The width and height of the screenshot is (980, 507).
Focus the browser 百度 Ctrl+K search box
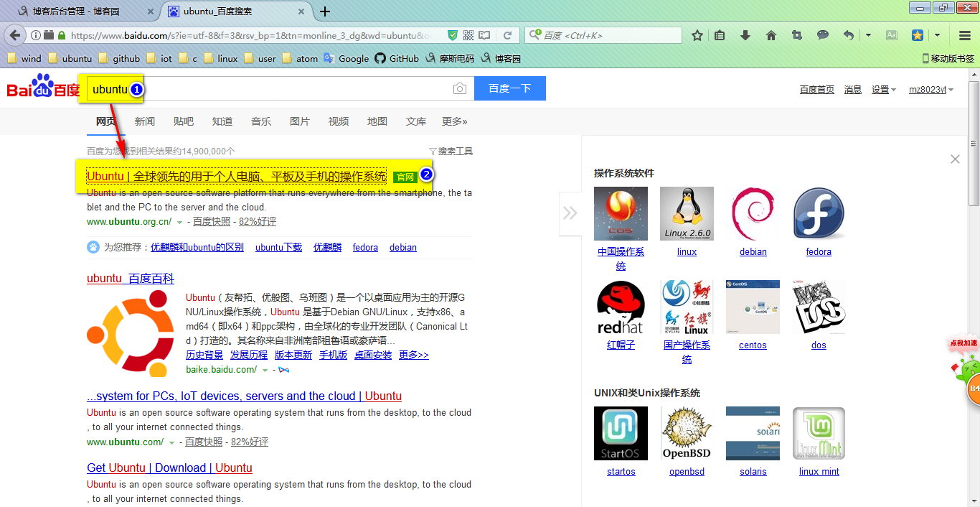pos(603,35)
